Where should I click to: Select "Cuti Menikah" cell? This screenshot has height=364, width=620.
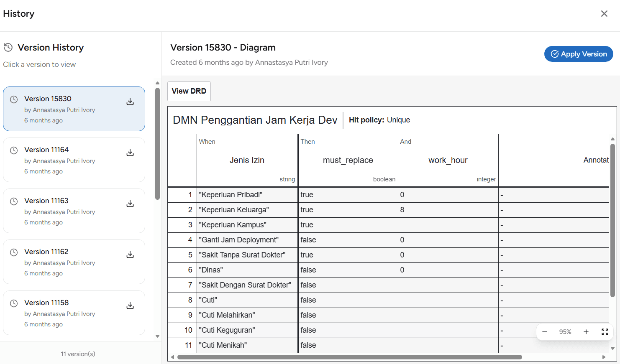[247, 345]
